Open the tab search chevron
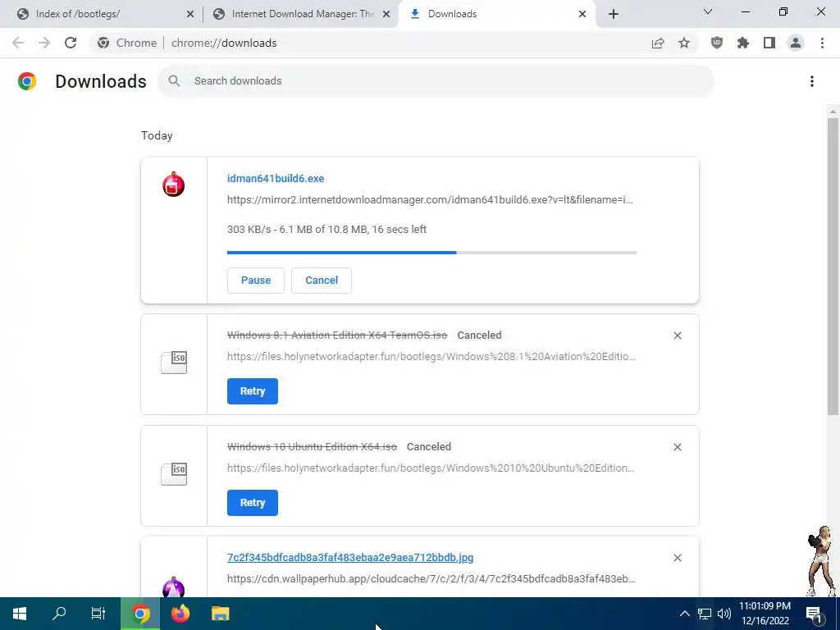The height and width of the screenshot is (630, 840). (x=708, y=11)
